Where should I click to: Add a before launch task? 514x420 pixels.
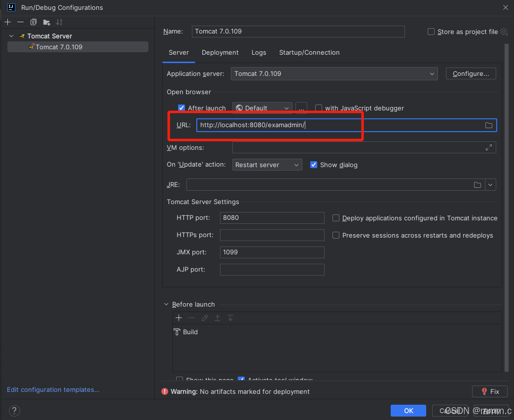pyautogui.click(x=179, y=318)
